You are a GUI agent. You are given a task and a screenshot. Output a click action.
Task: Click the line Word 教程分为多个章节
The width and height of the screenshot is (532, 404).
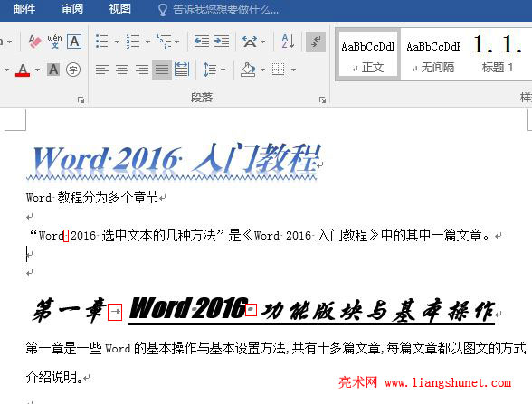92,197
